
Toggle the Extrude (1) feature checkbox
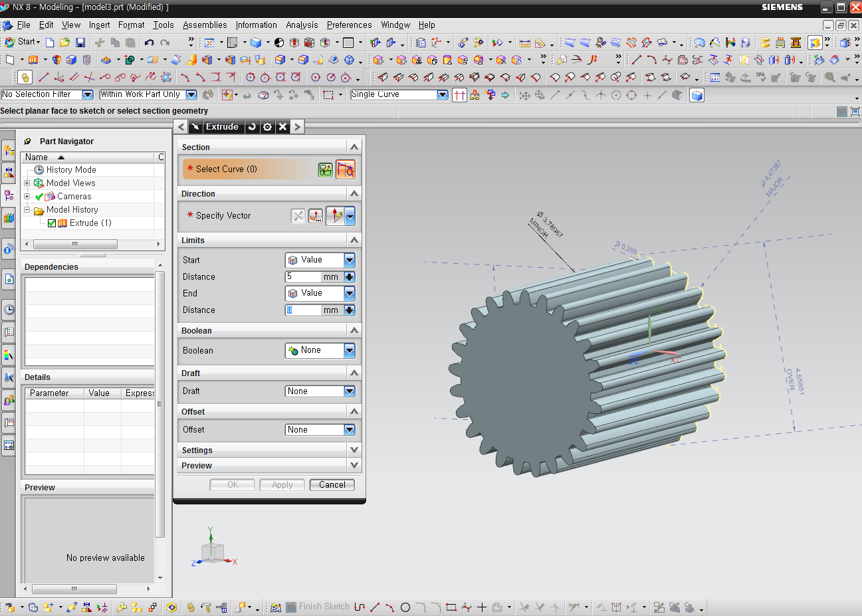point(52,223)
